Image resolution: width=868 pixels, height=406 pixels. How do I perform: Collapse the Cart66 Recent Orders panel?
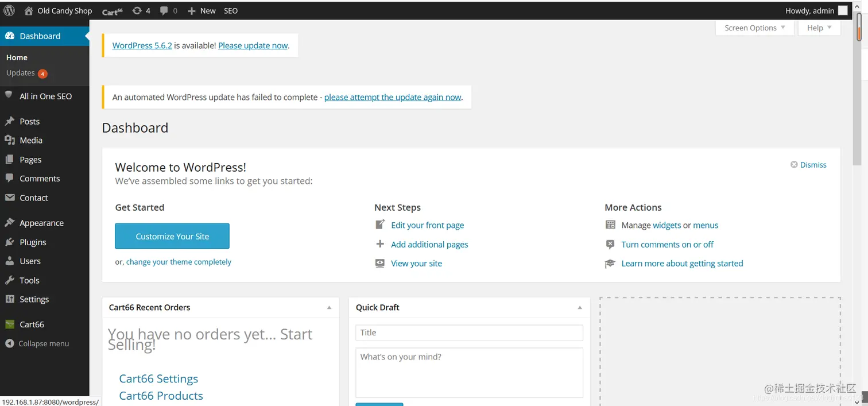point(329,307)
